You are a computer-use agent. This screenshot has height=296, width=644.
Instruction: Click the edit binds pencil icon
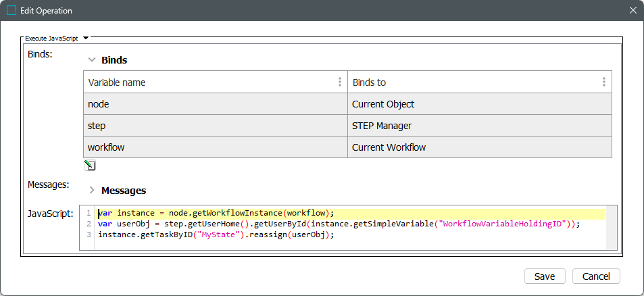[x=90, y=166]
